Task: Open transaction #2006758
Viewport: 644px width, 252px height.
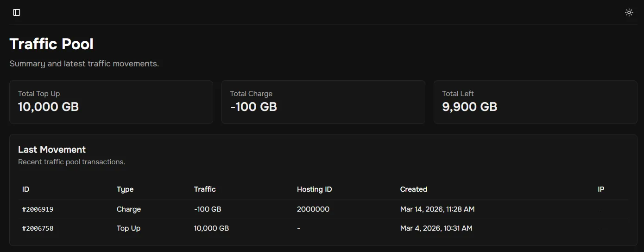Action: (38, 228)
